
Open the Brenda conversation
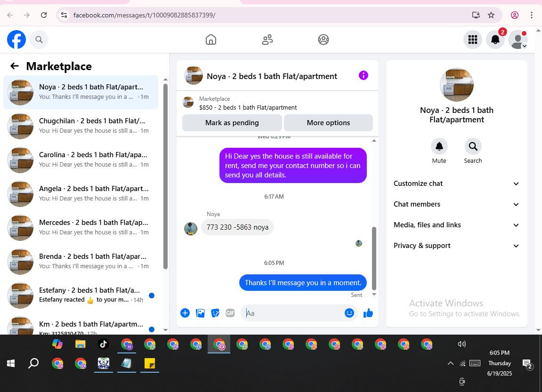pos(81,261)
